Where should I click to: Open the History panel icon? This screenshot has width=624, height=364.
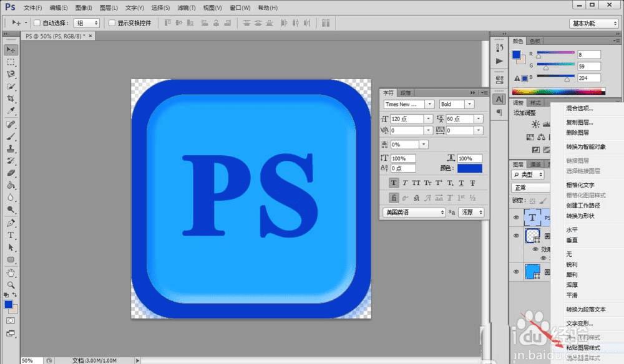coord(499,48)
